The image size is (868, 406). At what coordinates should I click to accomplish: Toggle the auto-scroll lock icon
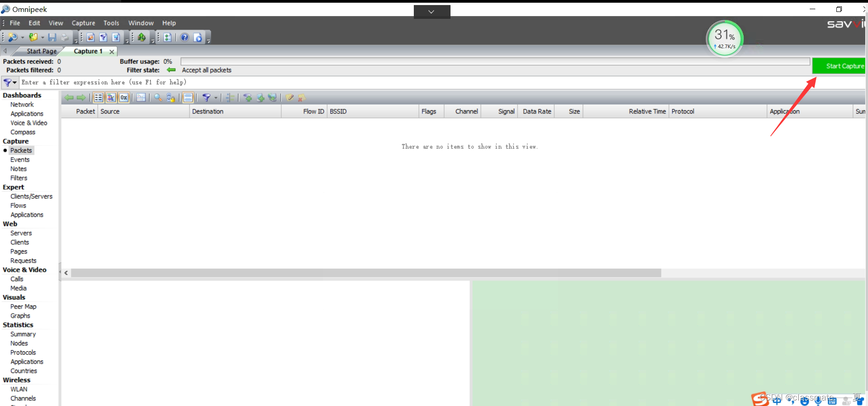pyautogui.click(x=171, y=97)
